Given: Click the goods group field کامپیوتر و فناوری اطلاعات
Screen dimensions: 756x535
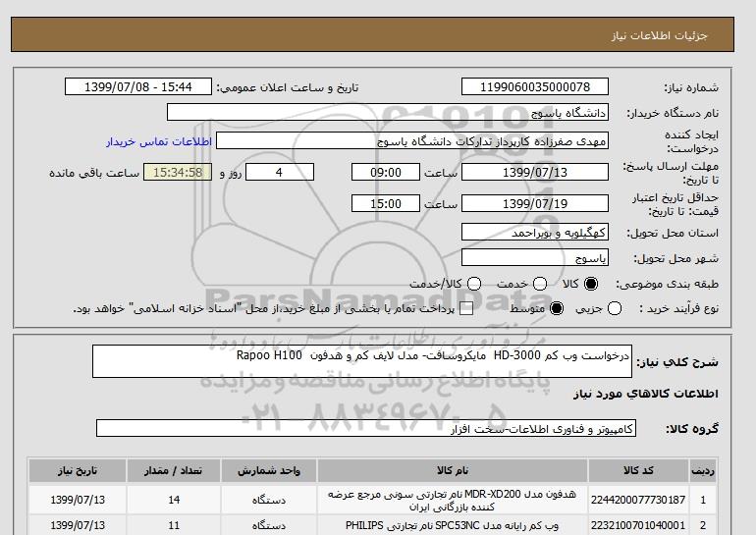Looking at the screenshot, I should tap(366, 428).
